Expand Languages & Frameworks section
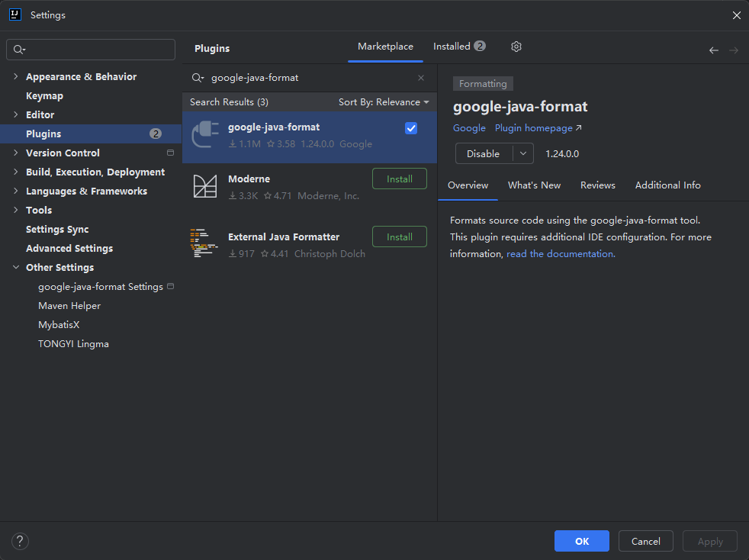Screen dimensions: 749x560 click(16, 191)
